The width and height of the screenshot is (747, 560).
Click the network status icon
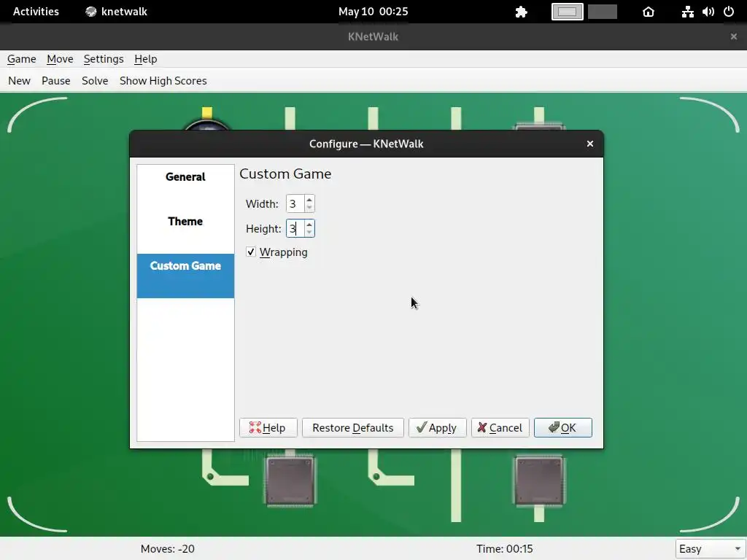coord(687,12)
